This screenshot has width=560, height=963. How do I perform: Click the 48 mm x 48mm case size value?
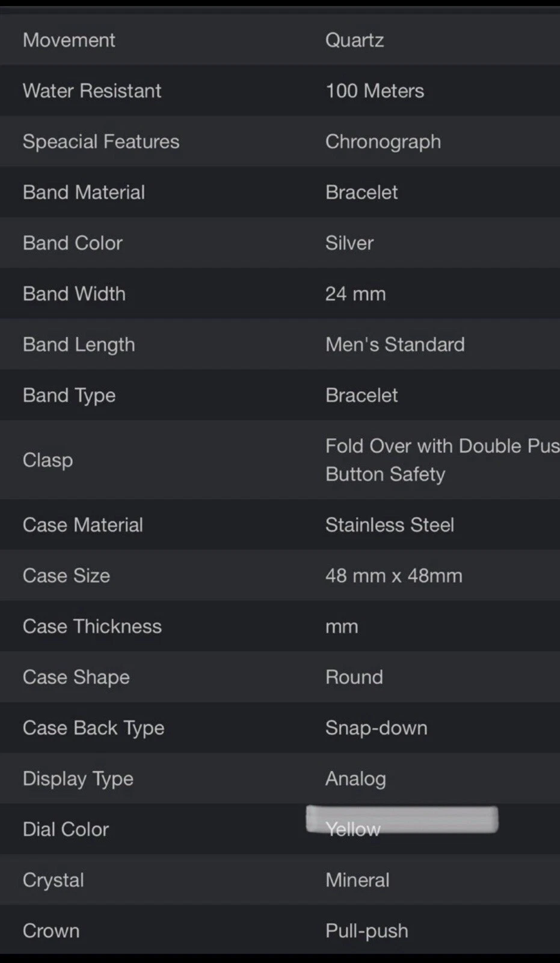394,576
